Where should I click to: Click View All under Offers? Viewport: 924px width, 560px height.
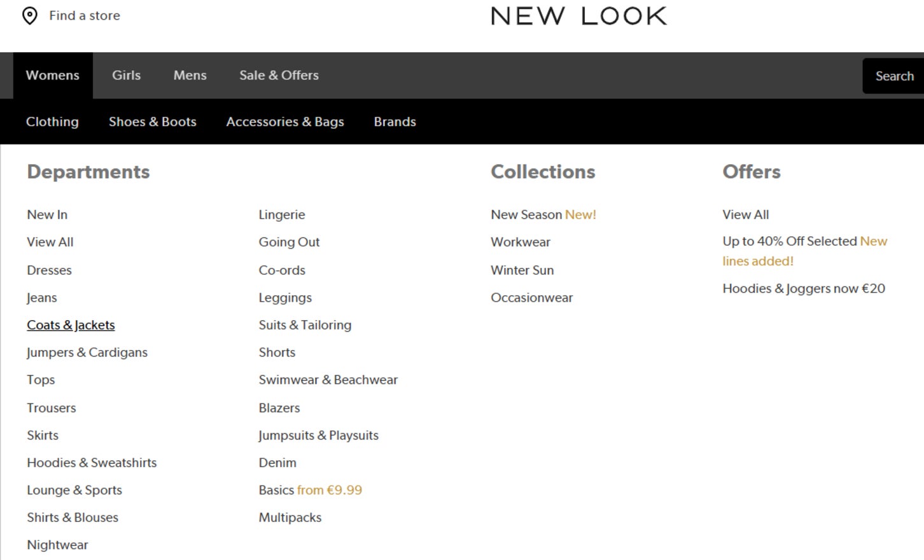coord(745,214)
